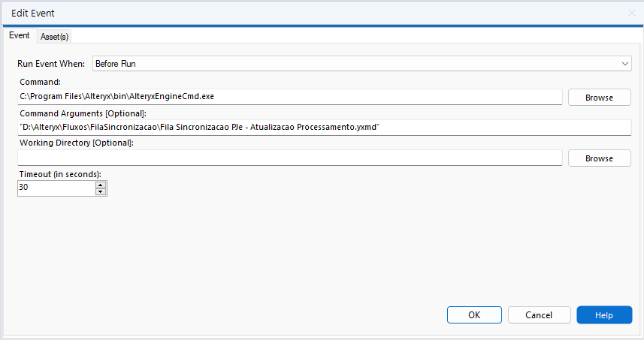This screenshot has width=644, height=340.
Task: Cancel the Edit Event dialog
Action: click(x=539, y=315)
